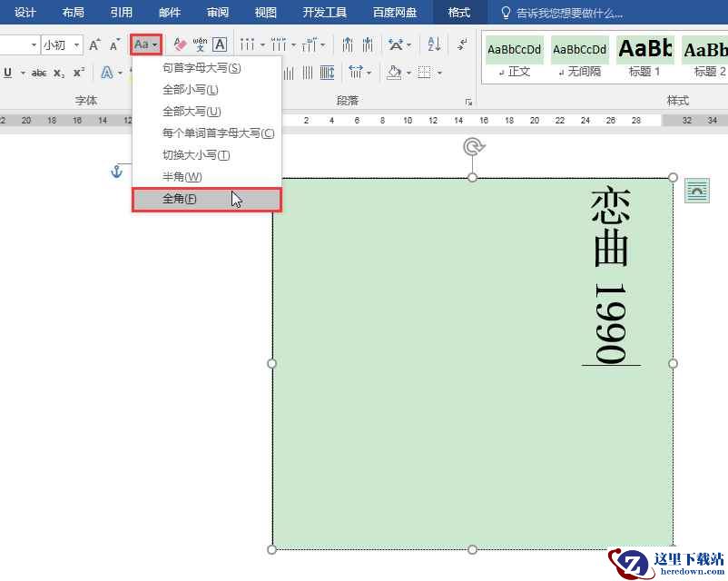Screen dimensions: 728x581
Task: Expand the Bullets dropdown arrow
Action: (262, 45)
